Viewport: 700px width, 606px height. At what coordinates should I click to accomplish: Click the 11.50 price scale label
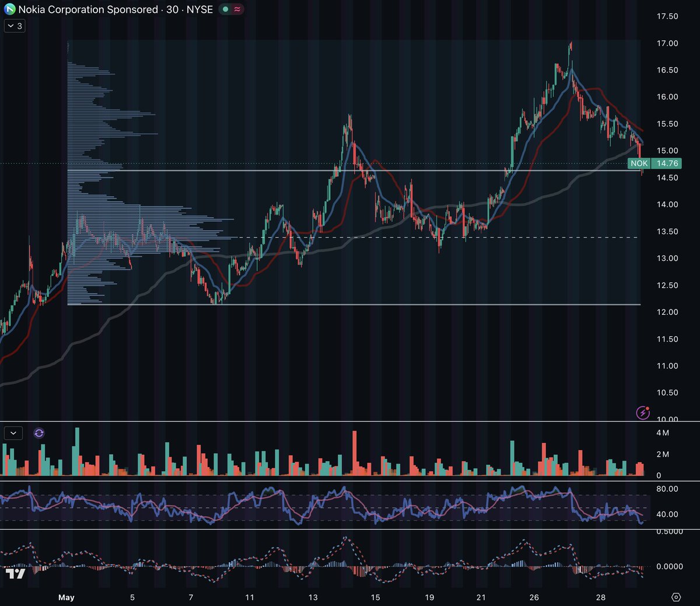[667, 339]
